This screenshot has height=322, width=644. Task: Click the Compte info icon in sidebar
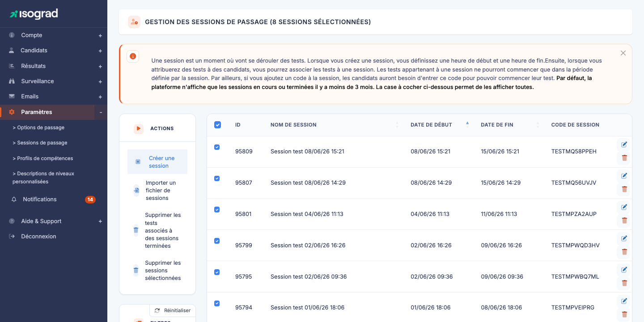pyautogui.click(x=12, y=35)
